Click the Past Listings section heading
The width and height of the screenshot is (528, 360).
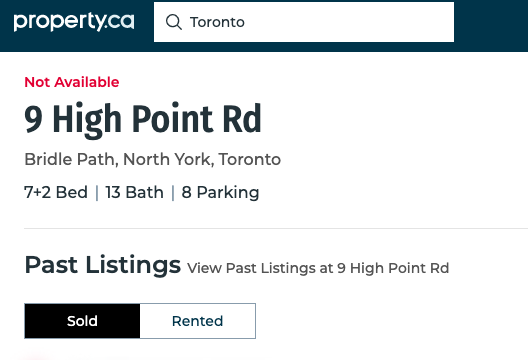click(103, 265)
